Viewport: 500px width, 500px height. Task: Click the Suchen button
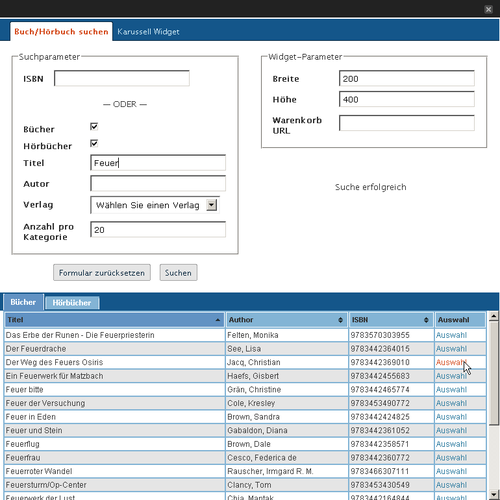pos(178,273)
